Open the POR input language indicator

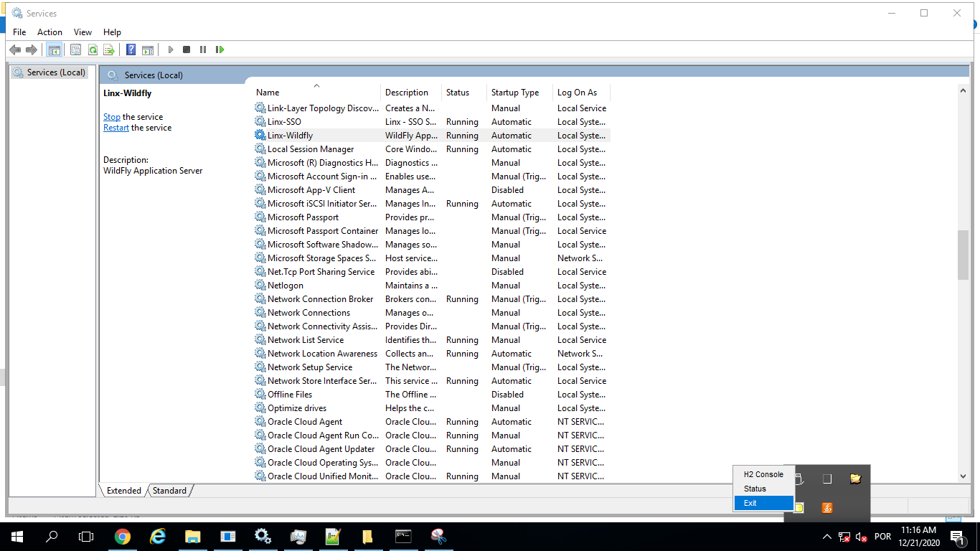pyautogui.click(x=883, y=537)
